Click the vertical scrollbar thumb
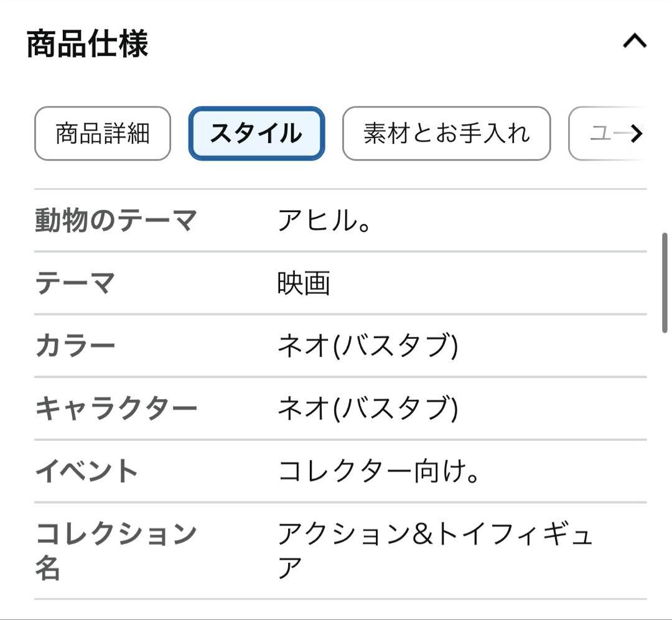672x620 pixels. tap(665, 283)
